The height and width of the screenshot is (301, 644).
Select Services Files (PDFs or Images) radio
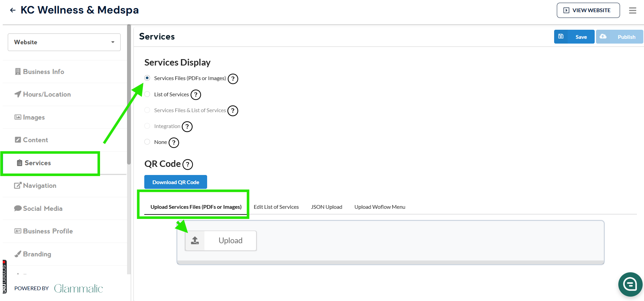[x=147, y=78]
